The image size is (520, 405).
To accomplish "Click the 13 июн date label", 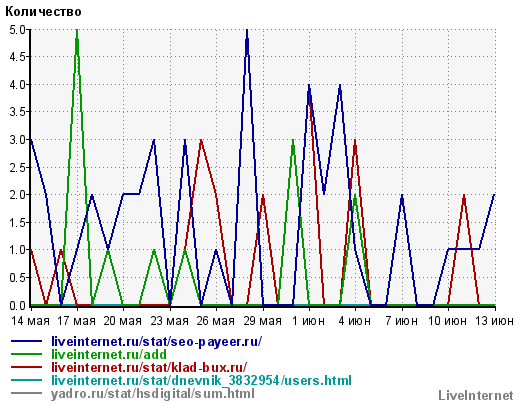I will point(494,321).
